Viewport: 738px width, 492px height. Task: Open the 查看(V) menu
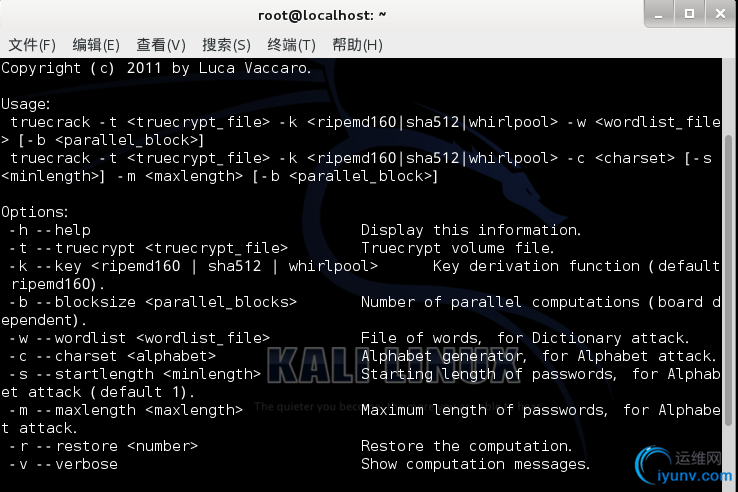[x=161, y=45]
